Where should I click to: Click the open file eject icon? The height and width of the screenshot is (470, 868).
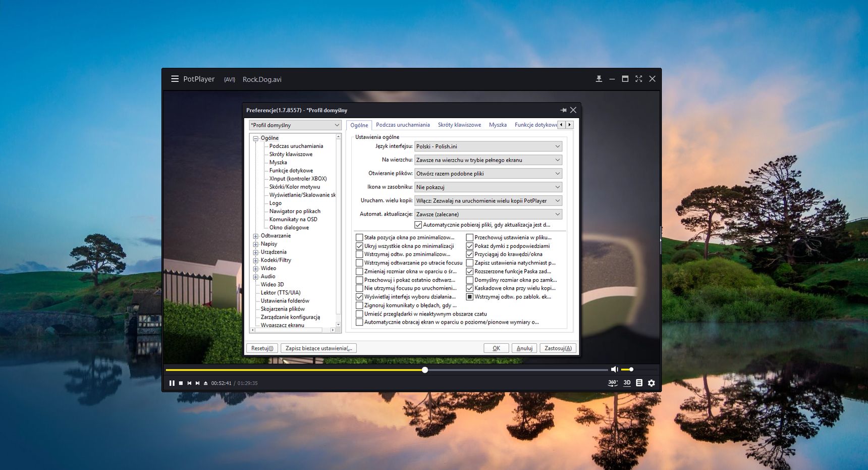[205, 383]
